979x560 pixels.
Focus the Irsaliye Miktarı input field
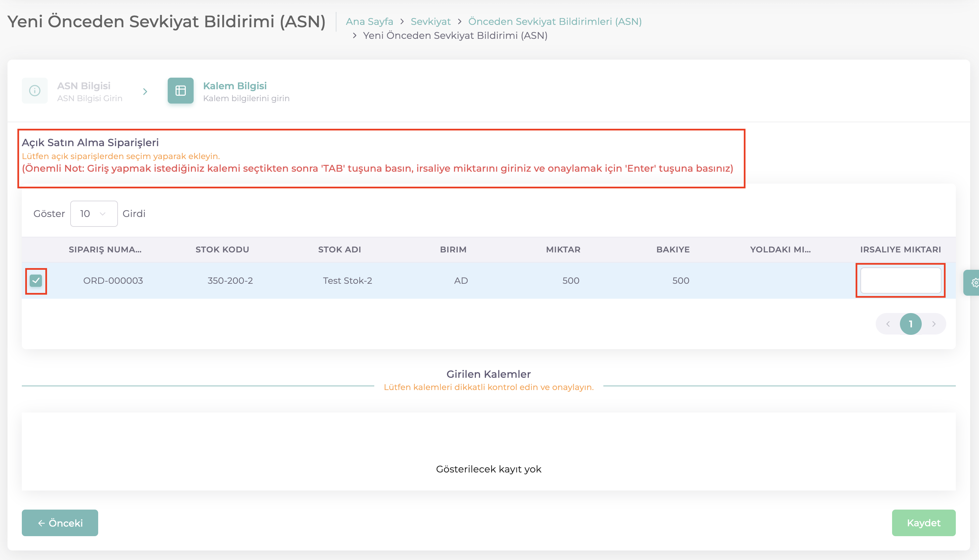[x=901, y=280]
